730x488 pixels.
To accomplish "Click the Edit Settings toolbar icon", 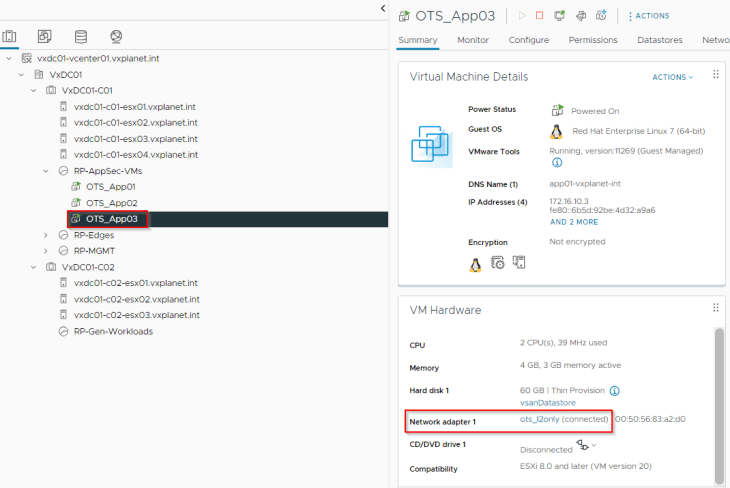I will click(581, 16).
